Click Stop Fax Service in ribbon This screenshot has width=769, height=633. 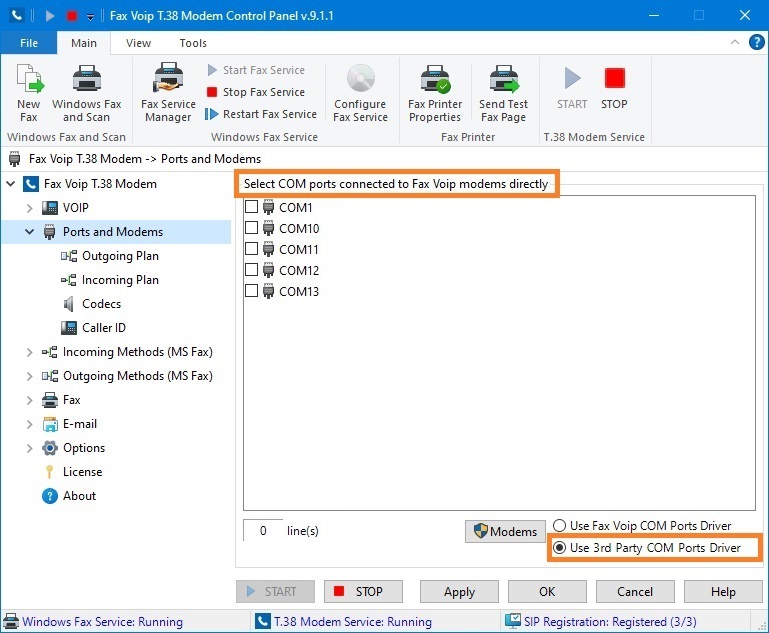[256, 92]
